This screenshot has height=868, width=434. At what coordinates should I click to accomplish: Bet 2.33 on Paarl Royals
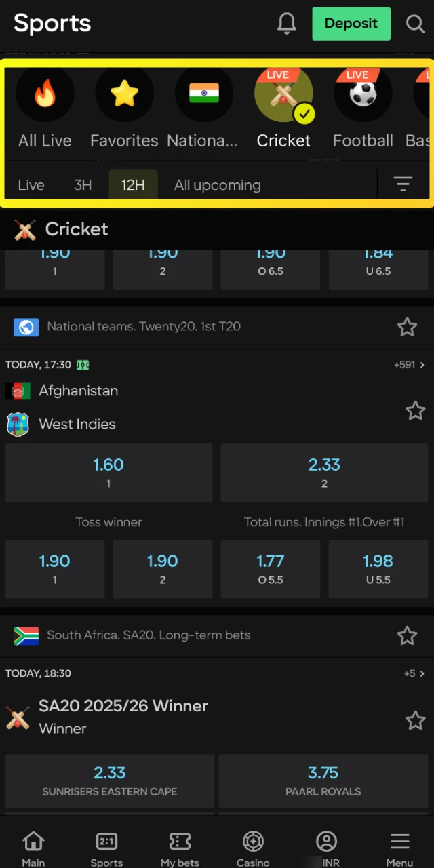[323, 780]
